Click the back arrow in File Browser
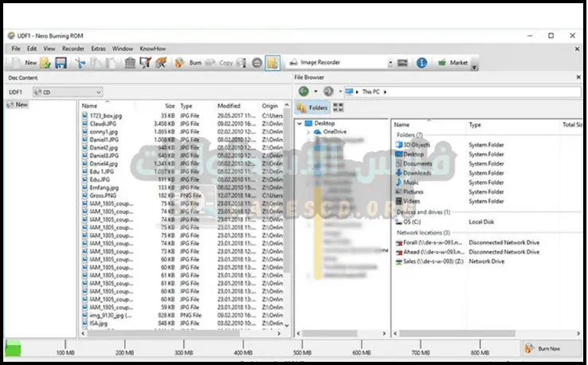588x365 pixels. tap(304, 92)
